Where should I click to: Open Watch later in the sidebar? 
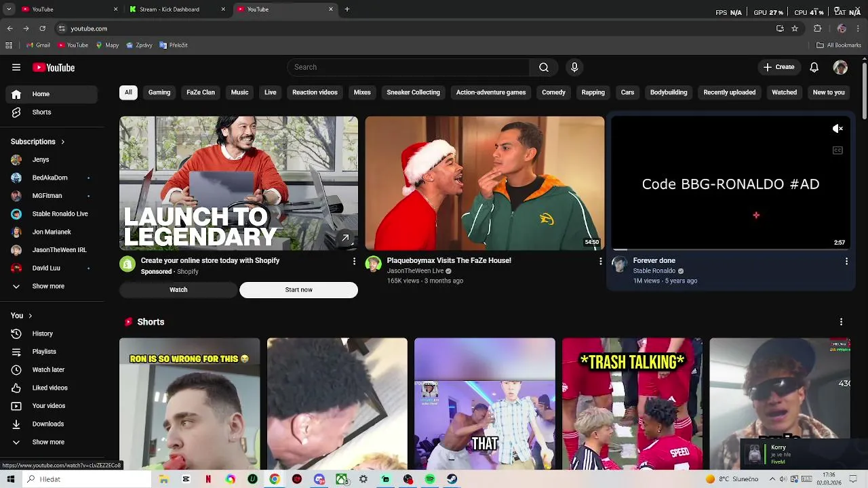[x=52, y=369]
